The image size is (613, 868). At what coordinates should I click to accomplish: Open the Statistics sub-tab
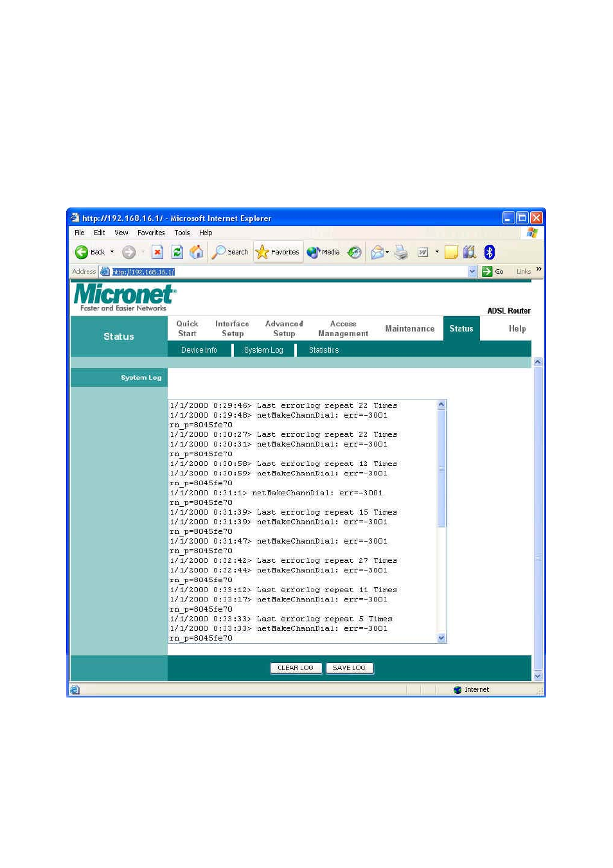(x=324, y=350)
